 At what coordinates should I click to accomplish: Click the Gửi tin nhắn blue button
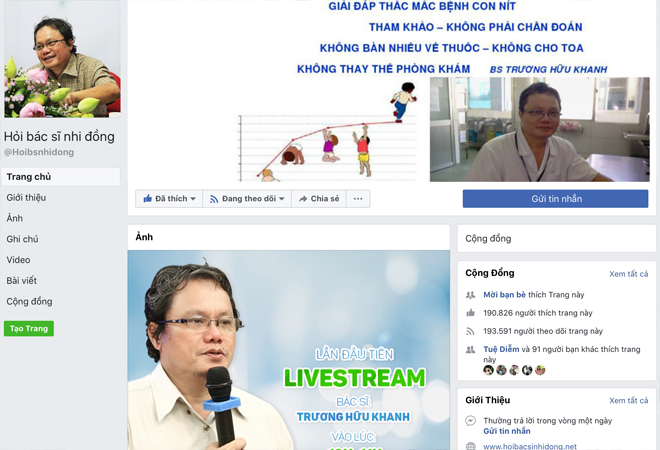coord(555,199)
